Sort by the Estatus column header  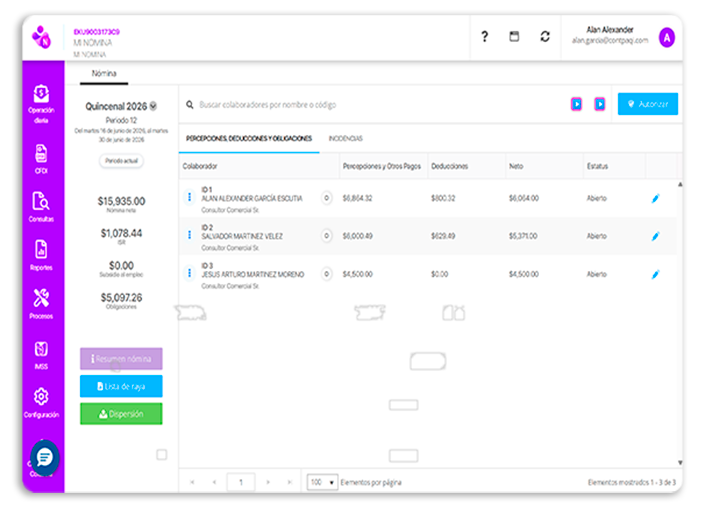(597, 166)
